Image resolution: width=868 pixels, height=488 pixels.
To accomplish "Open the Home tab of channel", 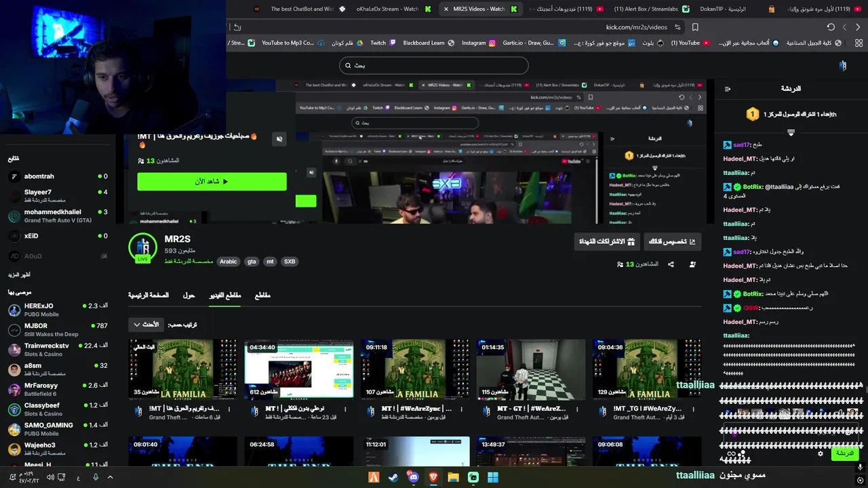I will [x=149, y=296].
